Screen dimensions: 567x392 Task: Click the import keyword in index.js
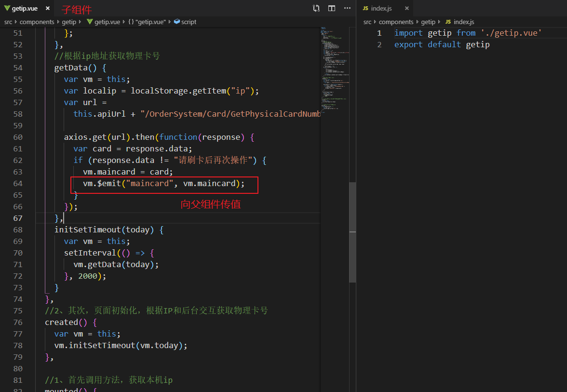click(408, 33)
